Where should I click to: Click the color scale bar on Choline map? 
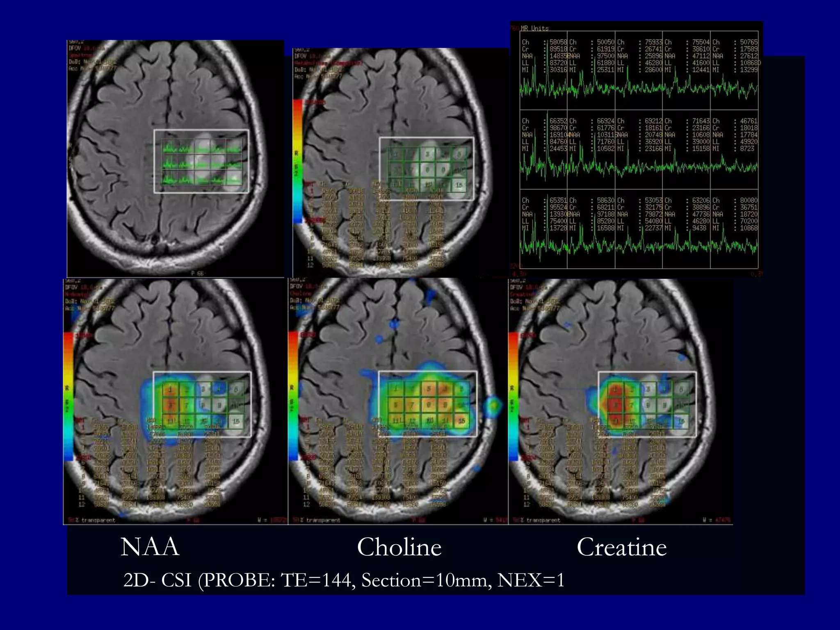(x=293, y=396)
